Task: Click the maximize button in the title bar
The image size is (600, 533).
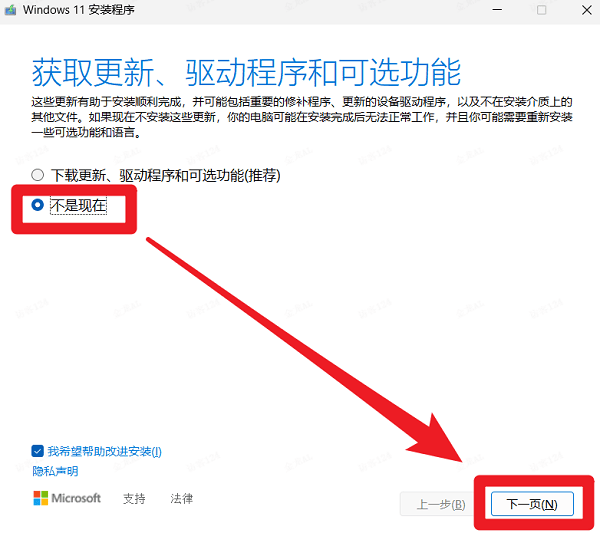Action: pyautogui.click(x=541, y=10)
